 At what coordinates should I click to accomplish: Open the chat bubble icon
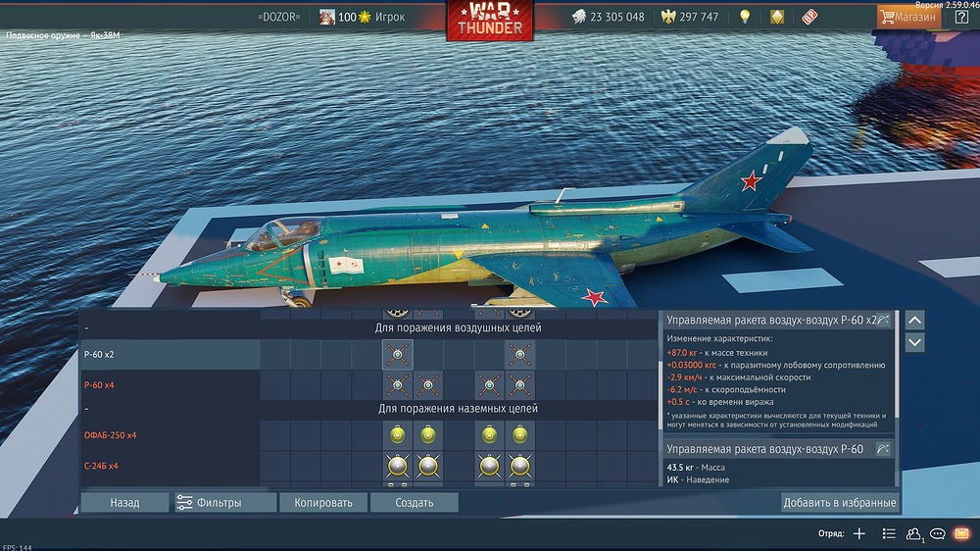point(938,533)
